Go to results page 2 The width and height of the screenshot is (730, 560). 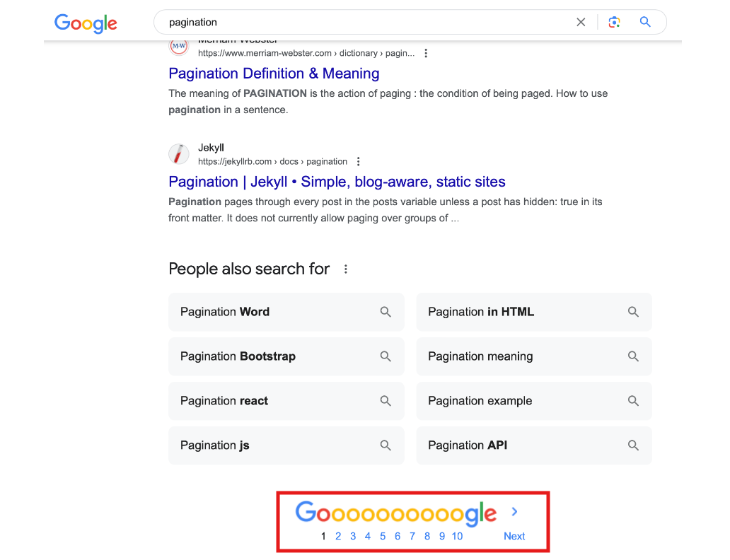point(338,536)
